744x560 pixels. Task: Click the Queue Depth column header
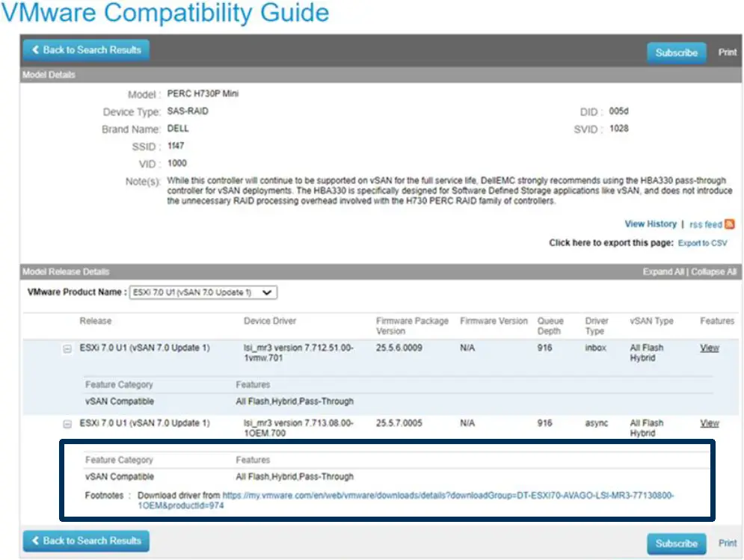[x=550, y=326]
